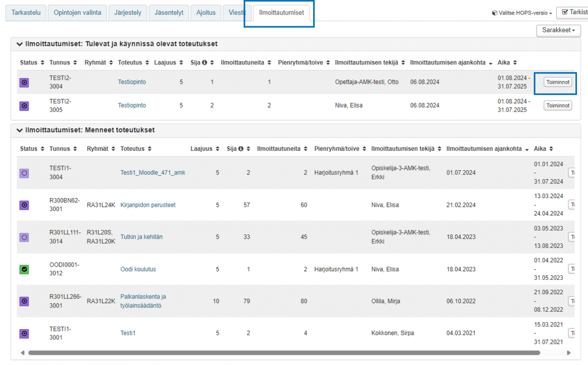Sort upcoming table by Ilmoittautuneita
588x365 pixels.
tap(246, 63)
